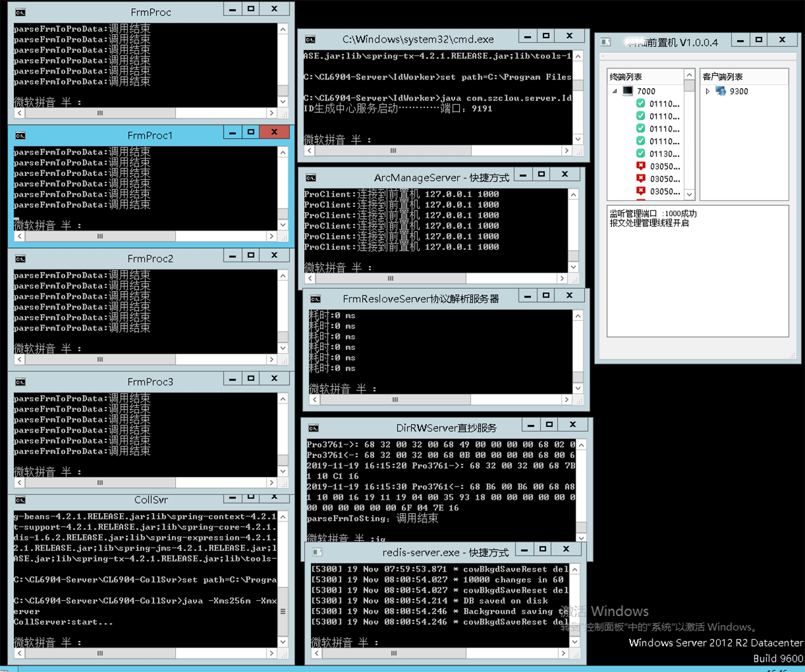Open the FrmProc window console icon menu
This screenshot has height=672, width=805.
pos(20,12)
